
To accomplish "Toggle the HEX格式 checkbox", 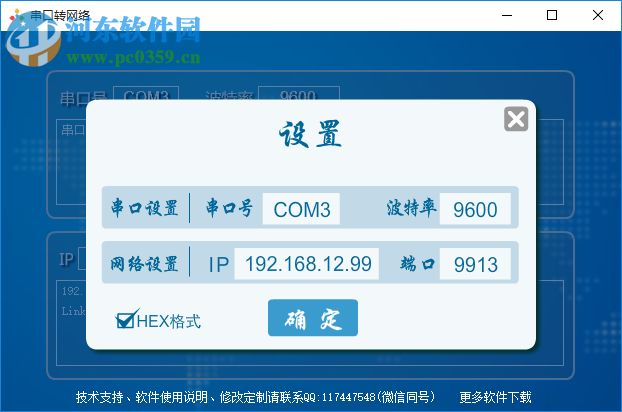I will click(127, 320).
